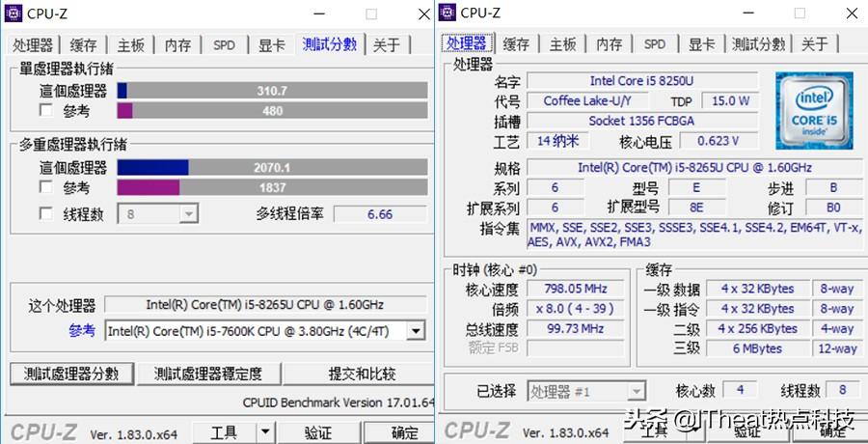Open 主板 tab in right window
This screenshot has width=868, height=444.
click(563, 44)
